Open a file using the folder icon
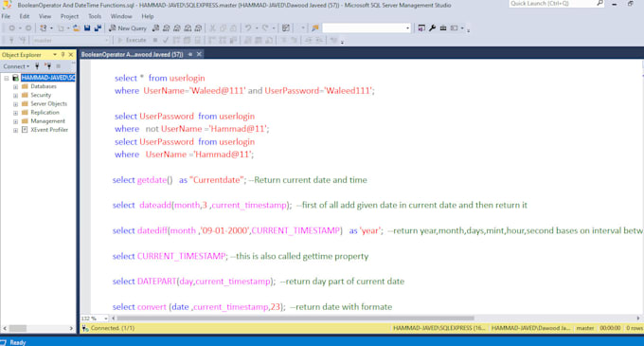644x346 pixels. pyautogui.click(x=77, y=27)
